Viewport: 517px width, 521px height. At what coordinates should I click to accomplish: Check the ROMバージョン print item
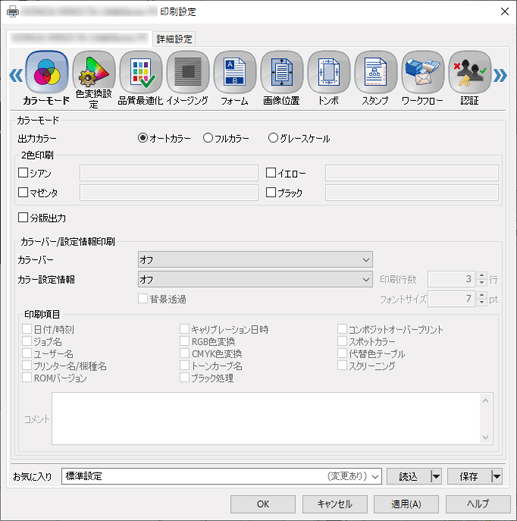[27, 378]
